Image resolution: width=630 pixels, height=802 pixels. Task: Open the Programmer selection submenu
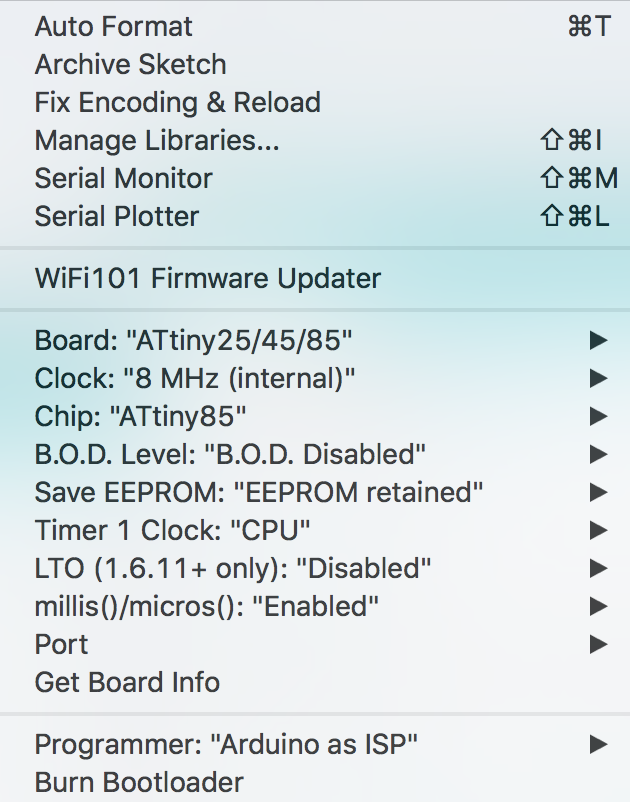coord(598,744)
